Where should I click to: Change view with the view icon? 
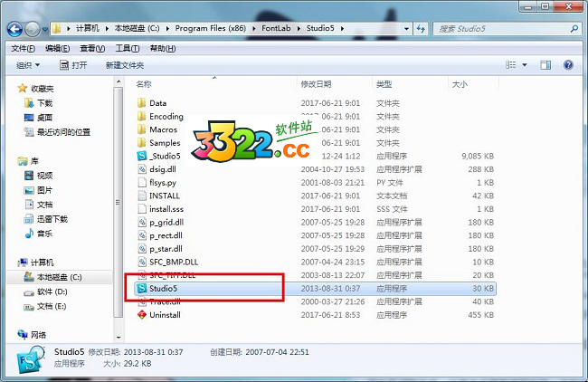pos(510,65)
